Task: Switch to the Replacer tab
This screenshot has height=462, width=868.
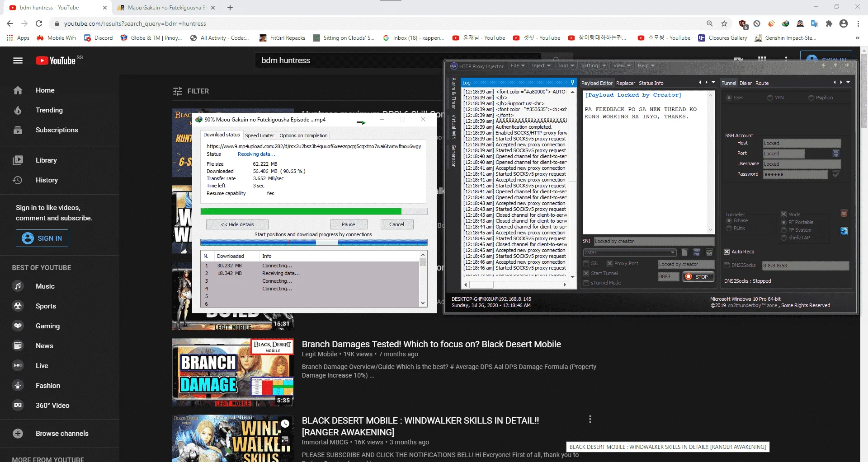Action: point(626,83)
